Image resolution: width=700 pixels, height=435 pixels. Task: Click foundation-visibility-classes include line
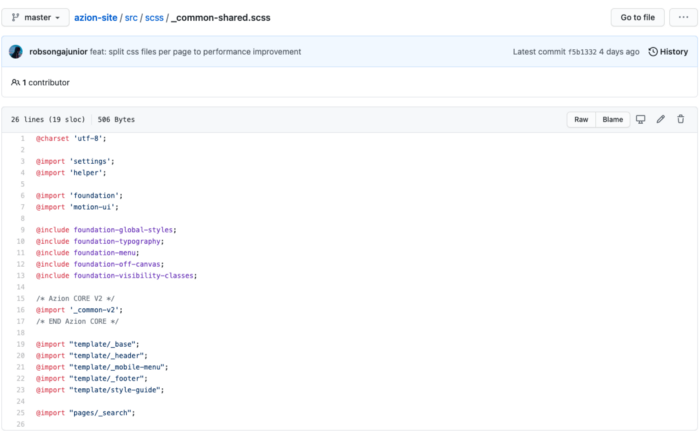(x=117, y=276)
